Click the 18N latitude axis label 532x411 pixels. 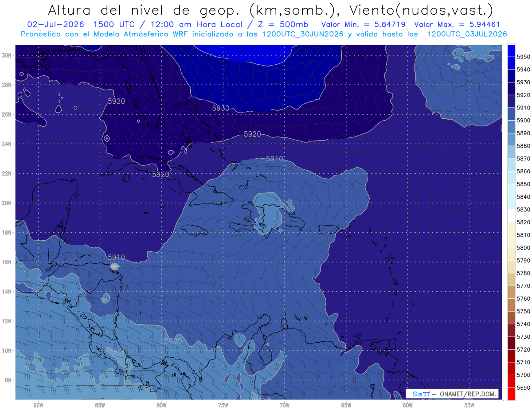(x=7, y=232)
